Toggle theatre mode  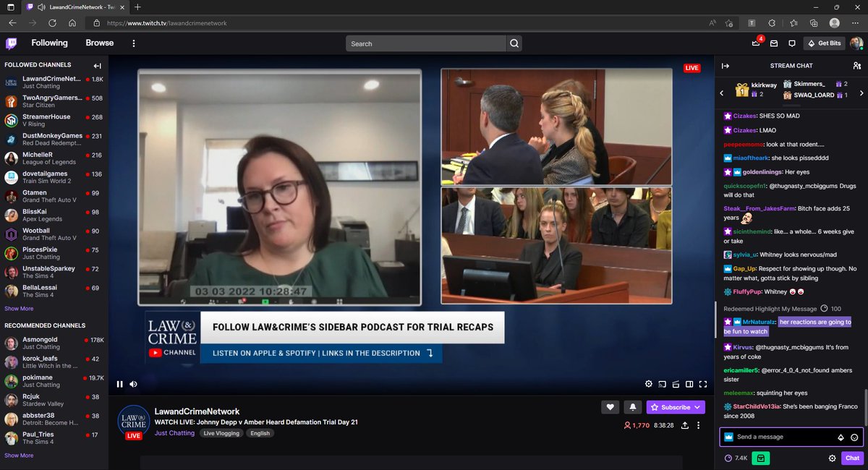tap(689, 384)
